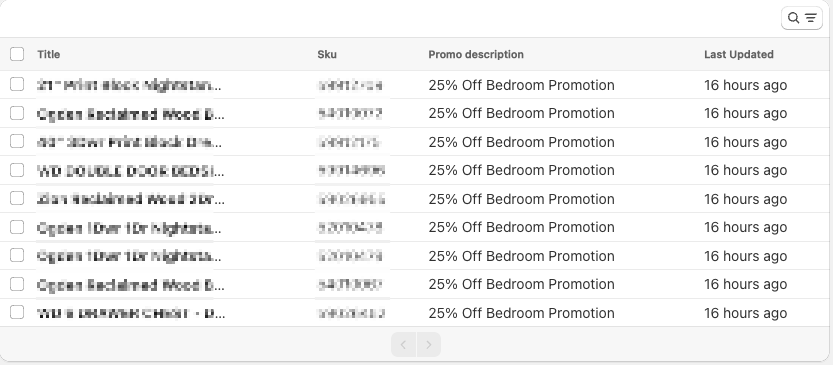Screen dimensions: 833x365
Task: Click the fifth row's 16 hours ago
Action: (x=745, y=199)
